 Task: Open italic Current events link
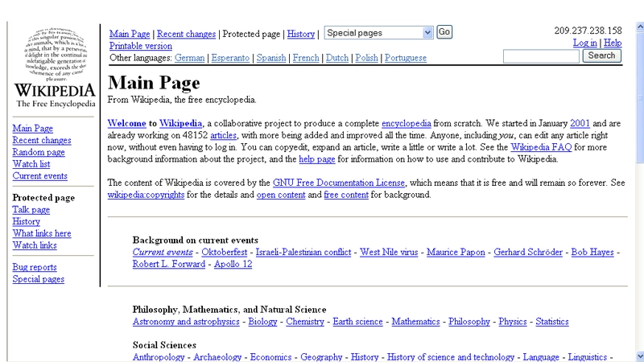pyautogui.click(x=163, y=253)
